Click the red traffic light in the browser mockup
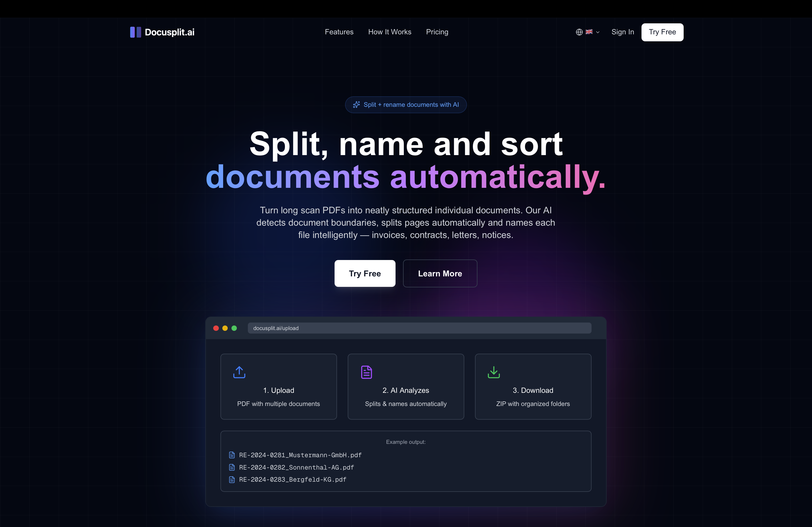The width and height of the screenshot is (812, 527). [x=216, y=328]
